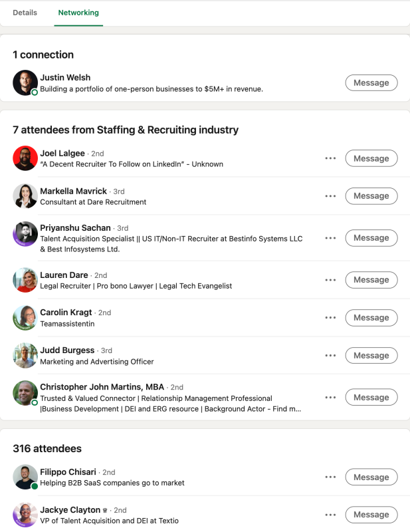410x532 pixels.
Task: Open more options for Markella Mavrick
Action: click(x=330, y=196)
